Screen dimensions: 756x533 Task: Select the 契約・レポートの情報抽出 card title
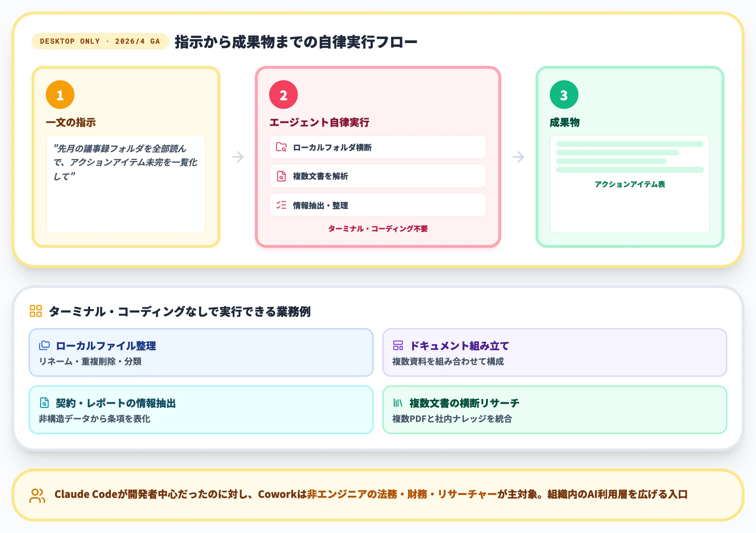(116, 403)
